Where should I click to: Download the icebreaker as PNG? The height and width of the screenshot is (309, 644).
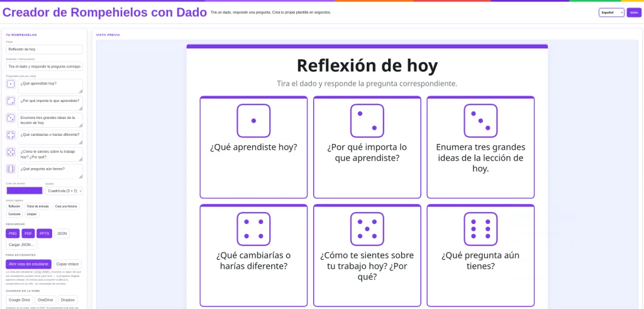coord(13,233)
